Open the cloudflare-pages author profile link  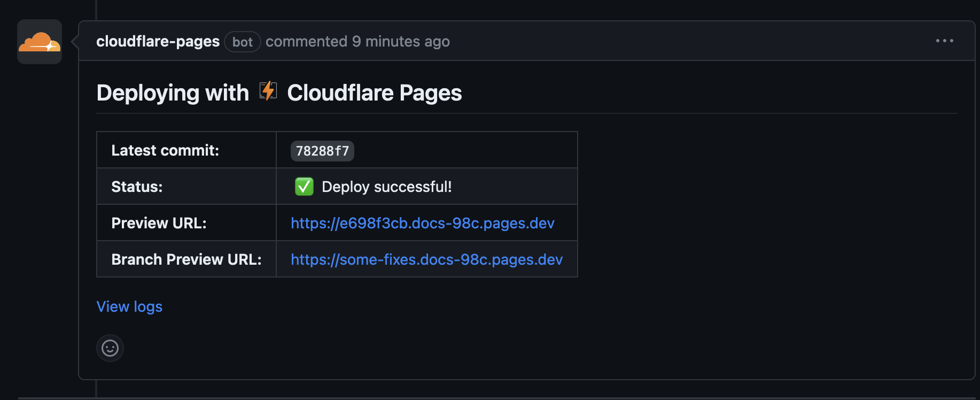pos(158,41)
